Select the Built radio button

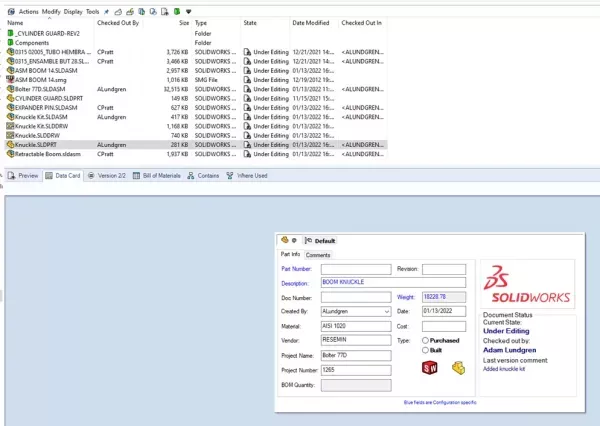coord(425,350)
